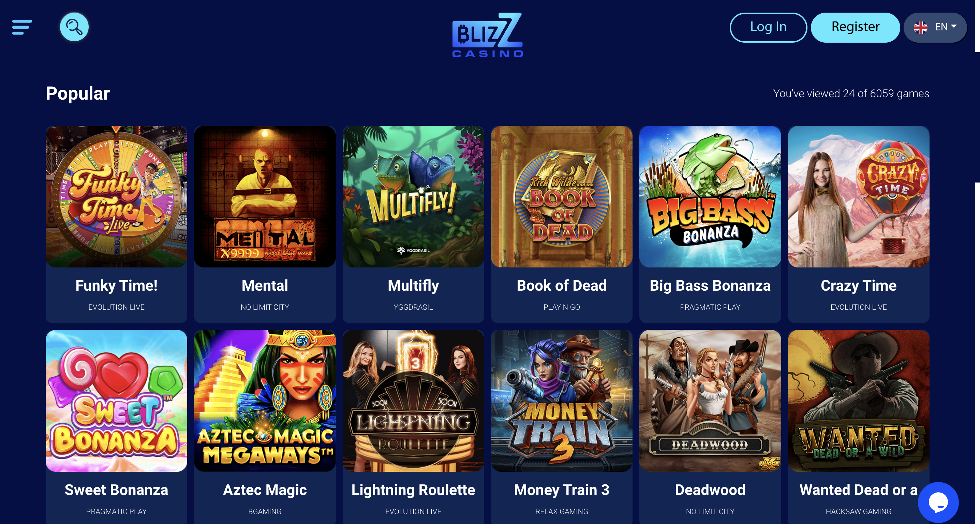This screenshot has width=980, height=524.
Task: Click the Lightning Roulette title link
Action: click(x=413, y=490)
